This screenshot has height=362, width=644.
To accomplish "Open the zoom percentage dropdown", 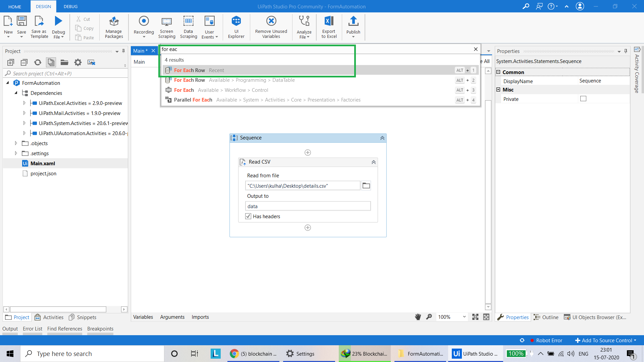I will pyautogui.click(x=464, y=317).
